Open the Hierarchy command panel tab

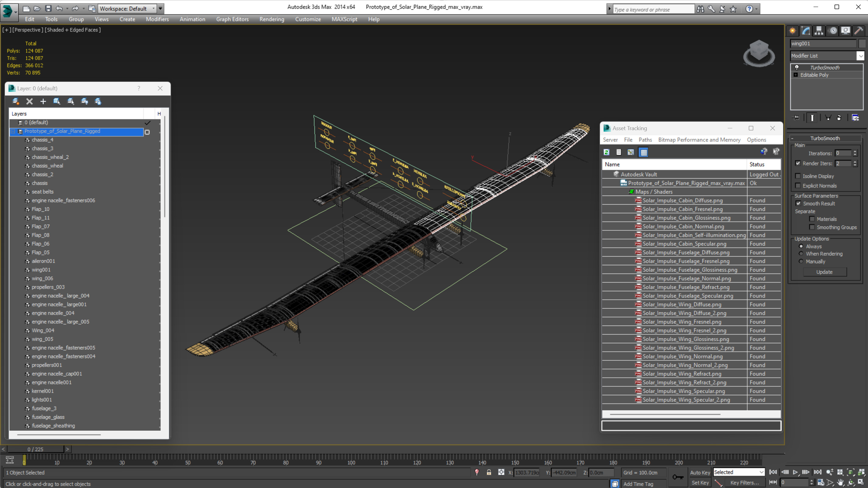coord(819,31)
